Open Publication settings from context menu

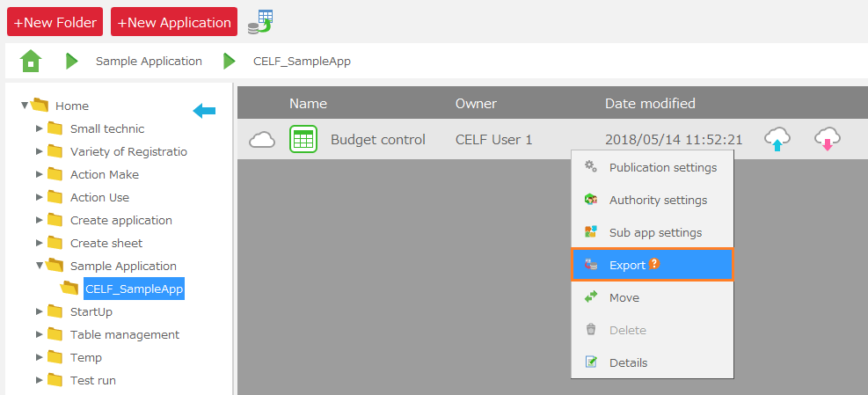coord(662,167)
